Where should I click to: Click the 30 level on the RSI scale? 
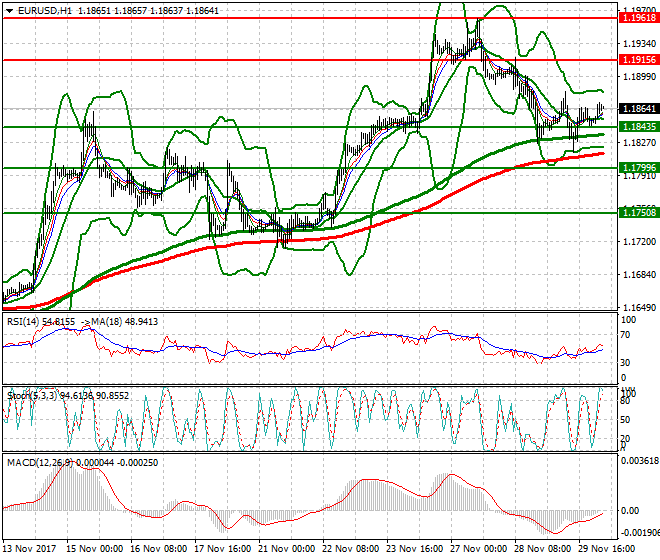tap(626, 363)
